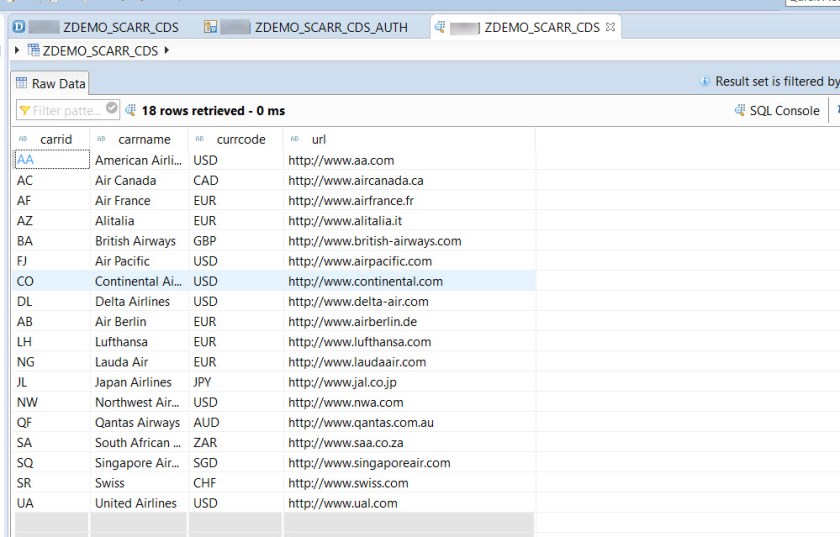Open the breadcrumb dropdown arrow after ZDEMO_SCARR_CDS
The height and width of the screenshot is (537, 840).
click(x=166, y=50)
